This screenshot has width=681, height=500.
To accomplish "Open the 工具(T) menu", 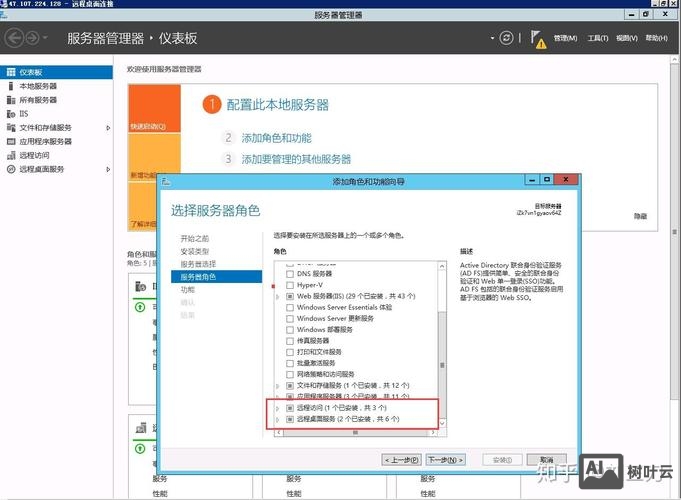I will pyautogui.click(x=598, y=38).
